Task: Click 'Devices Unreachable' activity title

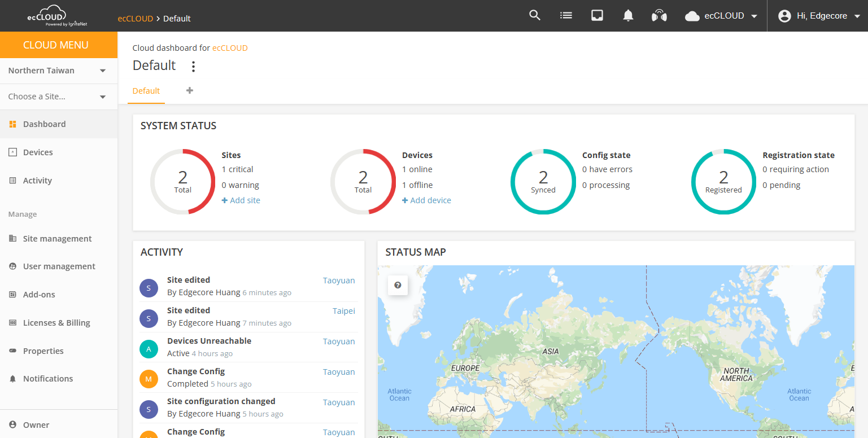Action: [x=209, y=341]
